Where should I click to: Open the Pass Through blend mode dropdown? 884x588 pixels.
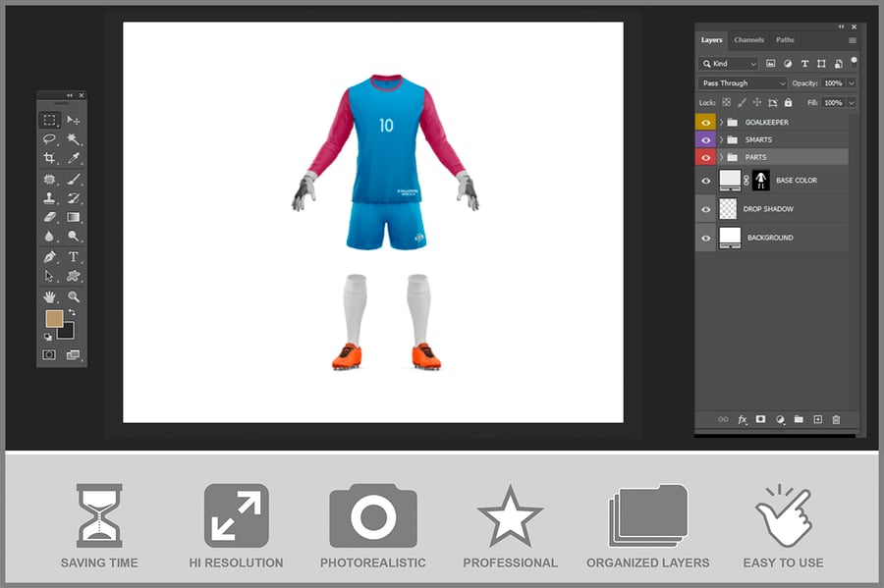coord(743,83)
